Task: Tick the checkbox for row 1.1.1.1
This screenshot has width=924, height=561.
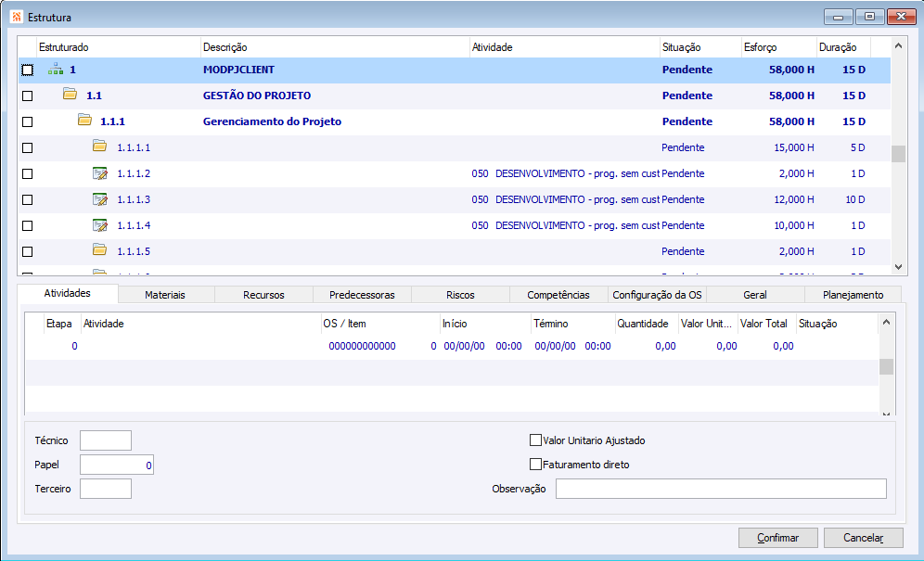Action: pyautogui.click(x=27, y=148)
